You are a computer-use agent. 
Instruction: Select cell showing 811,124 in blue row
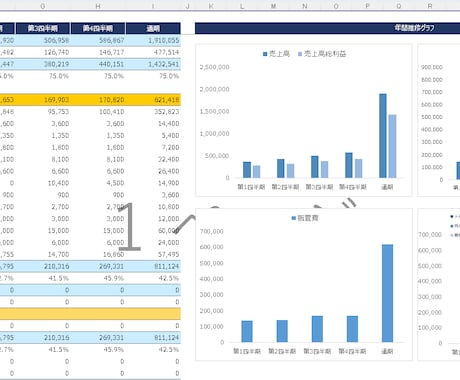point(153,266)
